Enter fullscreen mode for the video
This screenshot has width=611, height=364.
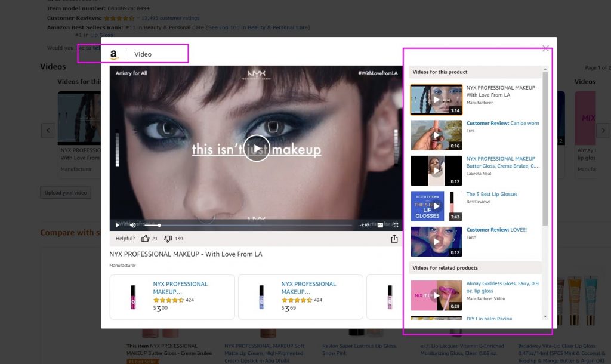click(396, 225)
